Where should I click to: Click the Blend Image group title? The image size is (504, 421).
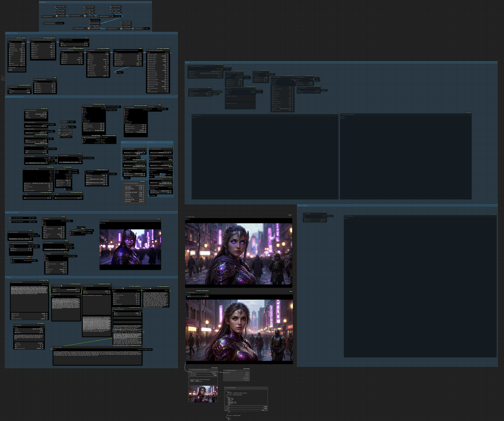[302, 206]
